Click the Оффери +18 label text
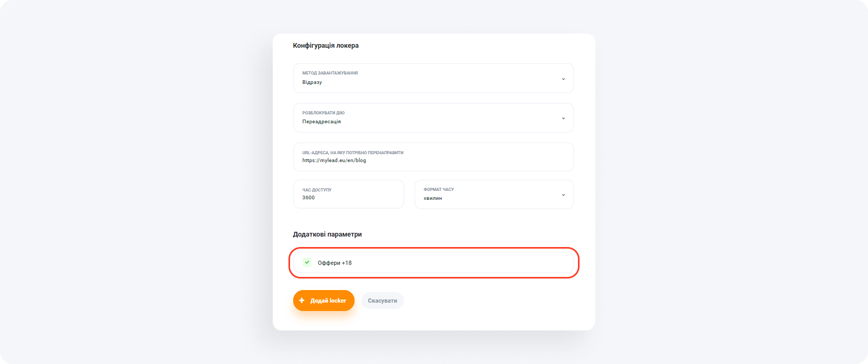This screenshot has height=364, width=868. point(335,263)
